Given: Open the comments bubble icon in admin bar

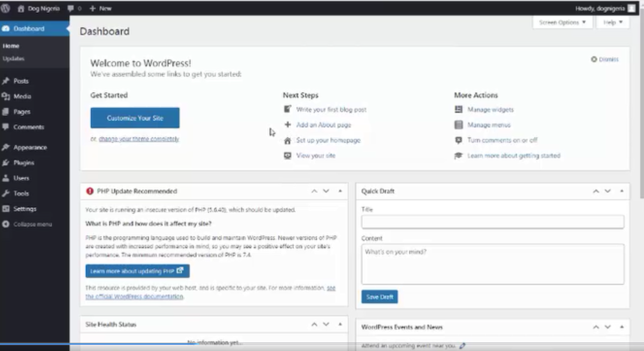Looking at the screenshot, I should pos(71,8).
